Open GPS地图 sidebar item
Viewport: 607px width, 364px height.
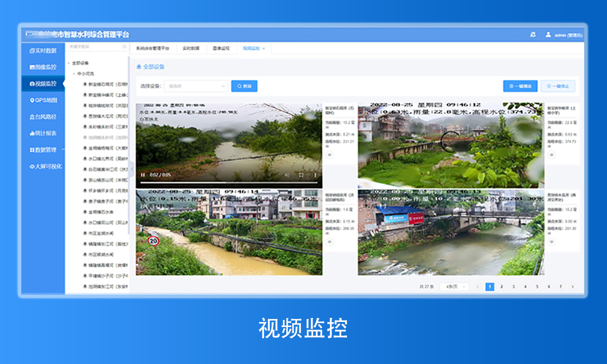43,100
